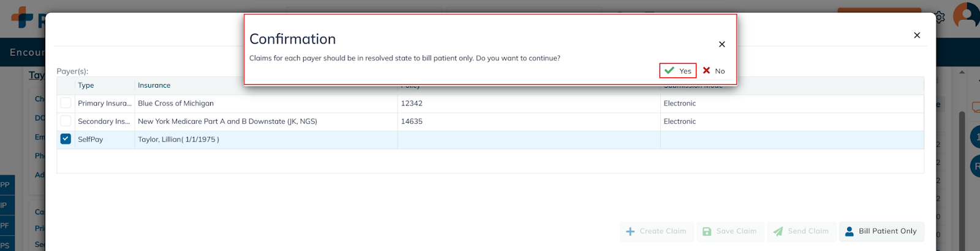The height and width of the screenshot is (251, 980).
Task: Open the settings gear icon
Action: (940, 17)
